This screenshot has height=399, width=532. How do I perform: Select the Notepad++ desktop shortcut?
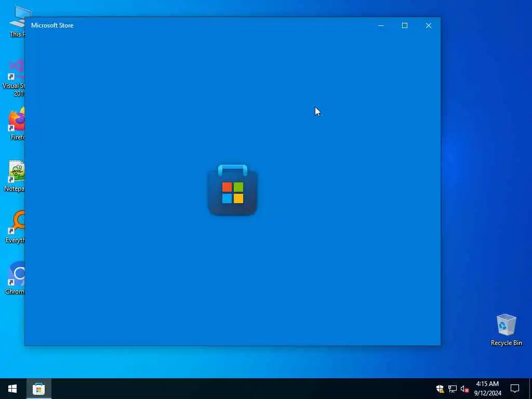click(x=14, y=176)
